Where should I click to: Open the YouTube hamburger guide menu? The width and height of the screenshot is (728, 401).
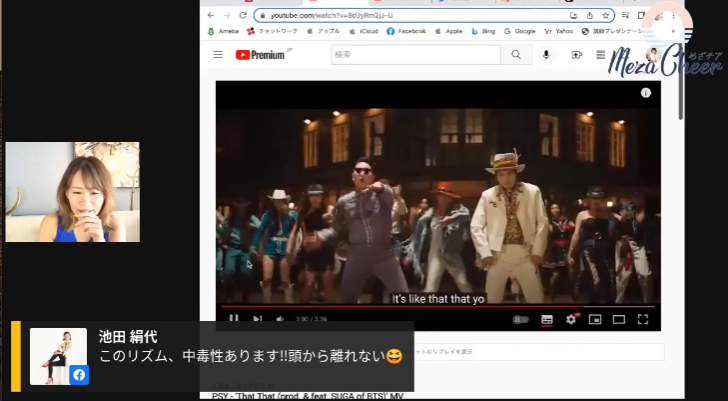[218, 55]
